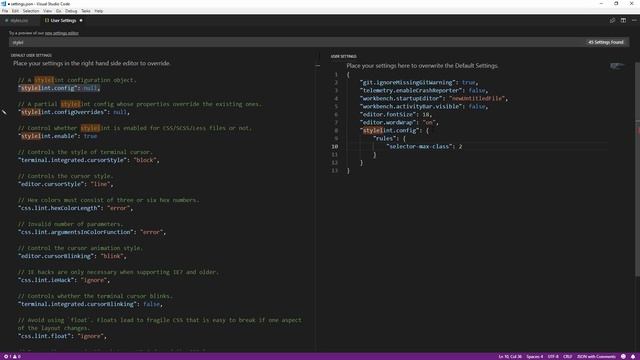Open the Help menu
640x360 pixels.
click(99, 11)
